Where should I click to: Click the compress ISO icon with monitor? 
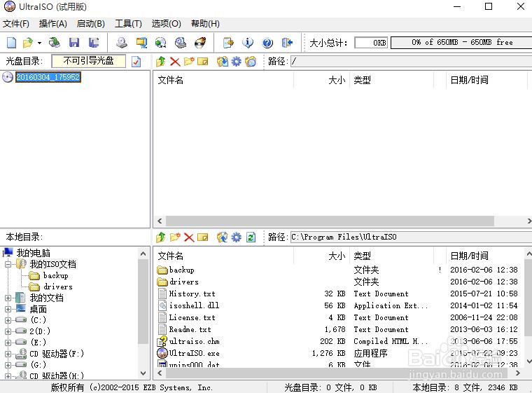pyautogui.click(x=141, y=43)
